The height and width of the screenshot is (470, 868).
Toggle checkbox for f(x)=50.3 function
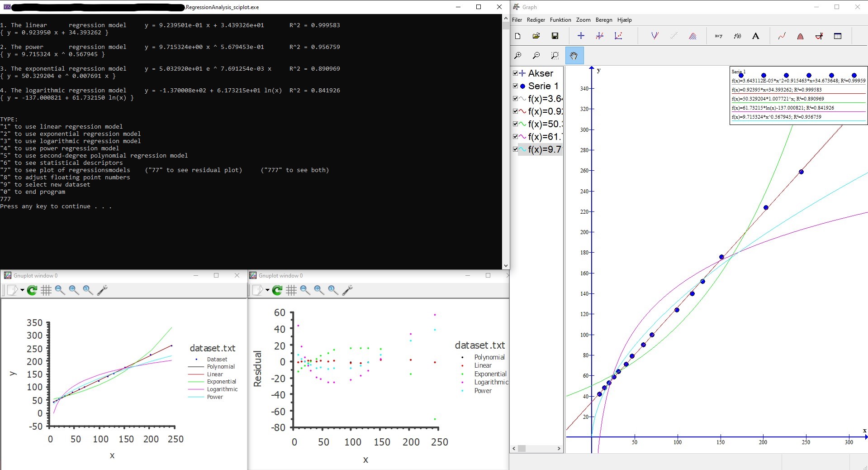point(515,124)
